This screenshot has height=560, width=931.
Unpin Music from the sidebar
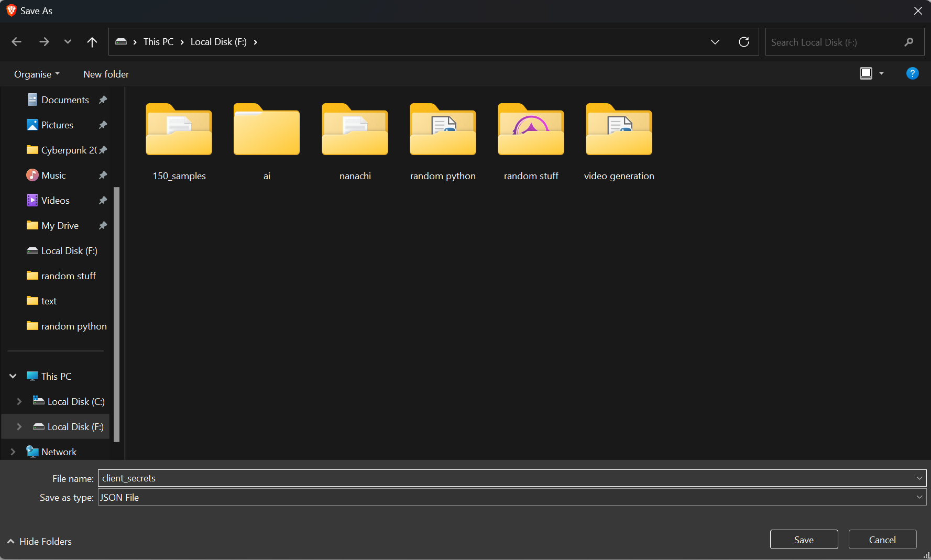[103, 175]
